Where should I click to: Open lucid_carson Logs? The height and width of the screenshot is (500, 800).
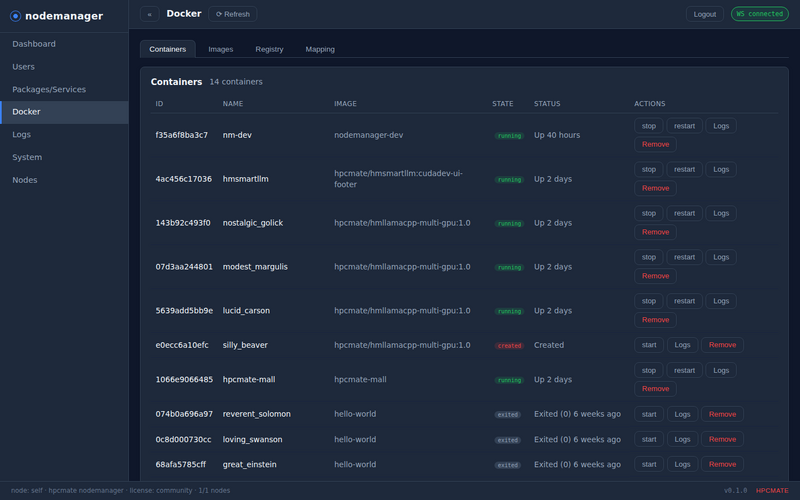[x=721, y=301]
